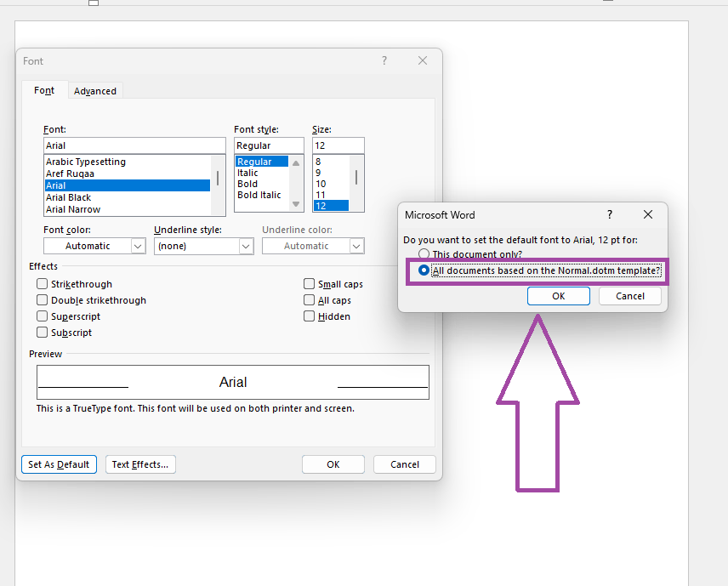Click the help icon in Microsoft Word dialog
Viewport: 728px width, 586px height.
click(610, 214)
